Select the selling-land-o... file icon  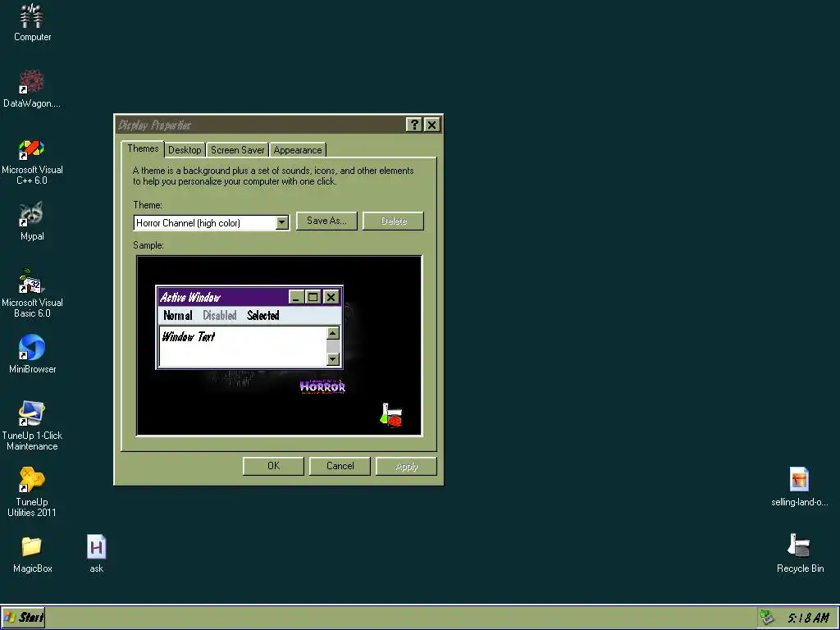[799, 486]
